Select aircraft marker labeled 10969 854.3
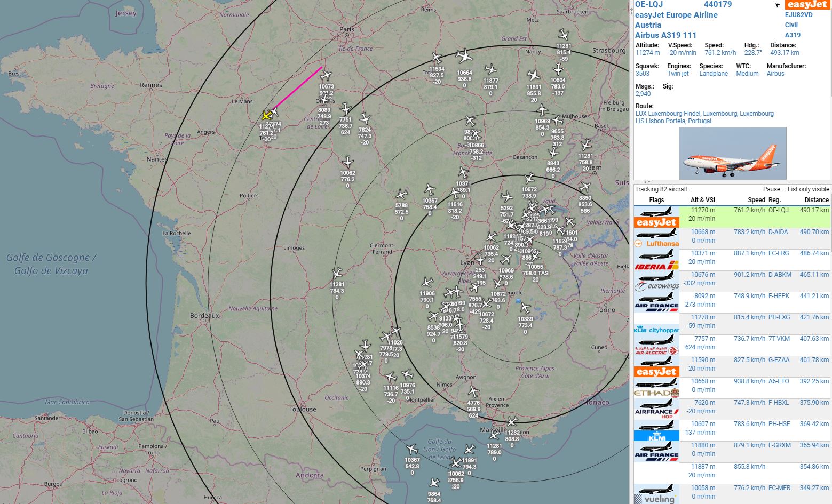Image resolution: width=832 pixels, height=504 pixels. pyautogui.click(x=542, y=110)
